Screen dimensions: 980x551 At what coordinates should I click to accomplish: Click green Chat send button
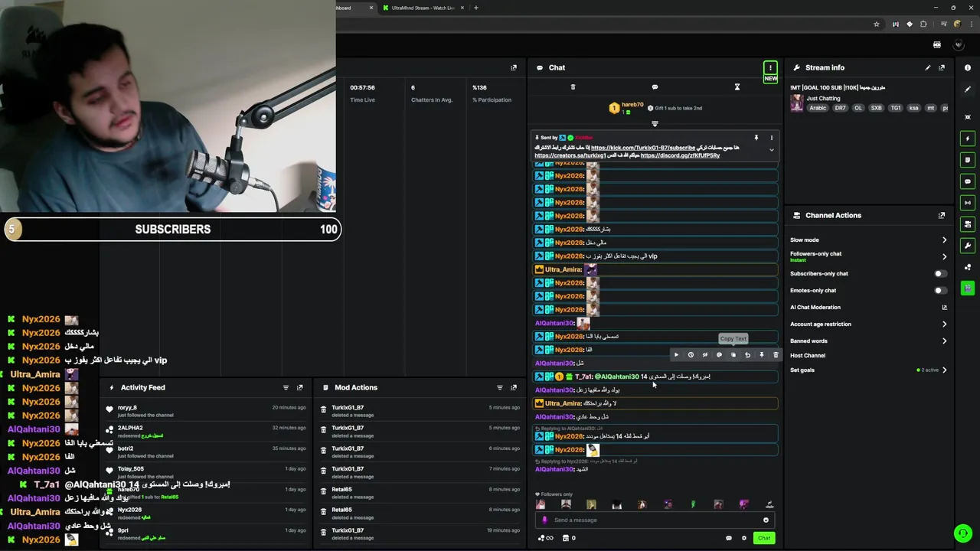coord(764,538)
